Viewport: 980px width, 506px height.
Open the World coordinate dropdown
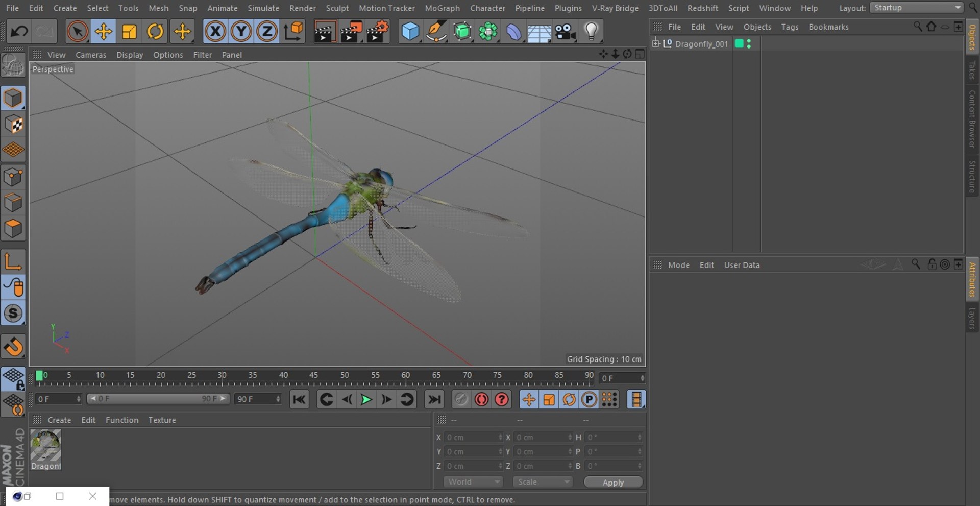tap(473, 481)
